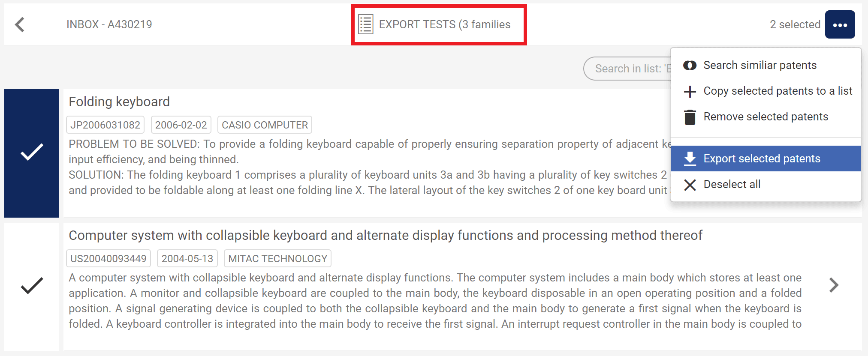Click the Search similar patents icon
This screenshot has height=356, width=868.
click(690, 65)
